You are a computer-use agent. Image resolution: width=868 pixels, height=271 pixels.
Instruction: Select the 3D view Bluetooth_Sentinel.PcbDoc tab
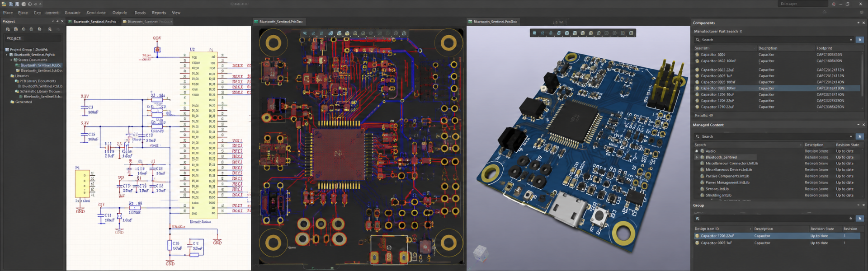pos(492,22)
